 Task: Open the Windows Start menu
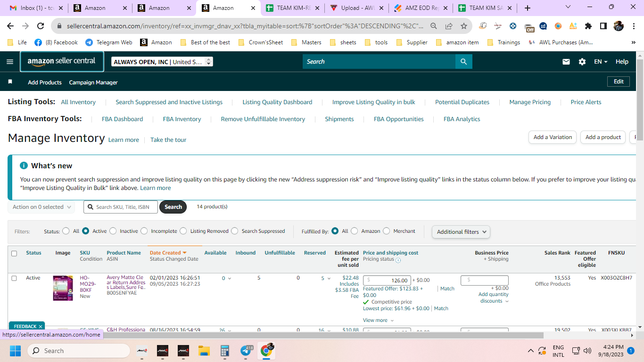tap(16, 351)
